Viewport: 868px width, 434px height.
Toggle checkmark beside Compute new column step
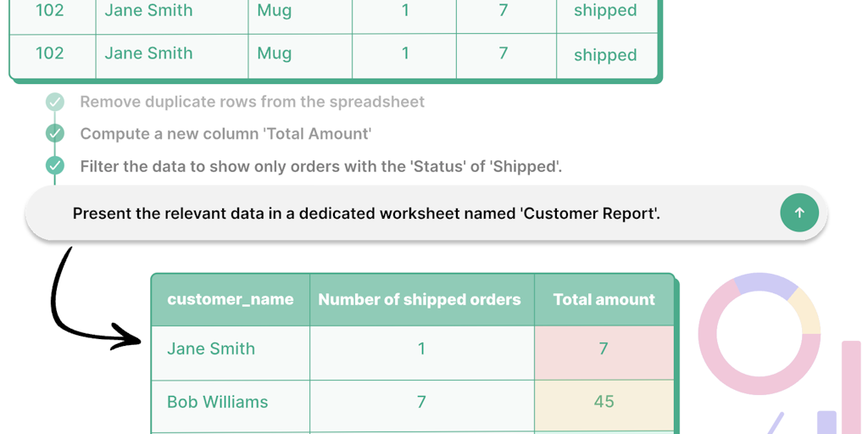coord(55,134)
